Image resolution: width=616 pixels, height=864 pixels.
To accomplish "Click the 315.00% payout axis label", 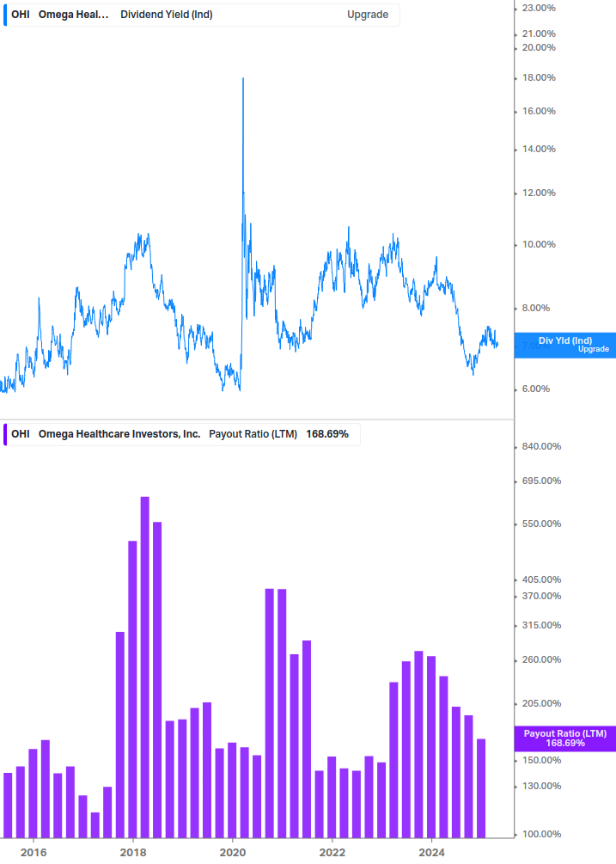I will [x=541, y=625].
